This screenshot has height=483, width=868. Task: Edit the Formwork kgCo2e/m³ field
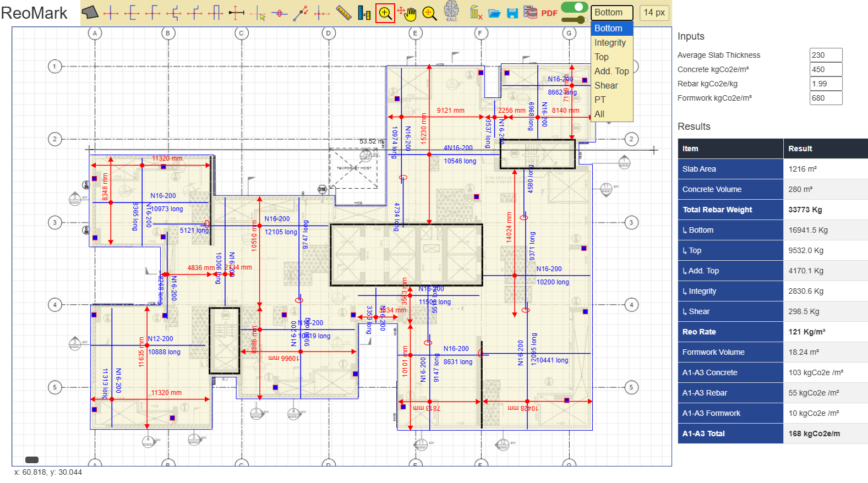pos(826,98)
